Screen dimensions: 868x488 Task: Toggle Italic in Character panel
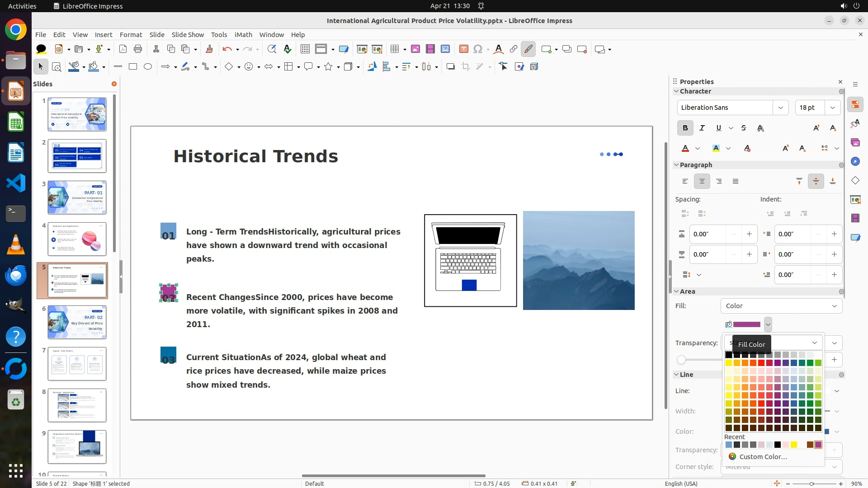click(702, 128)
